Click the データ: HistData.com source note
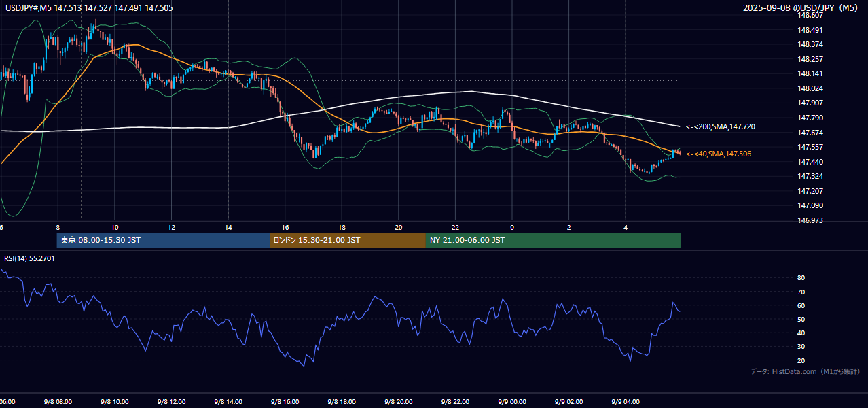Image resolution: width=868 pixels, height=408 pixels. 806,372
